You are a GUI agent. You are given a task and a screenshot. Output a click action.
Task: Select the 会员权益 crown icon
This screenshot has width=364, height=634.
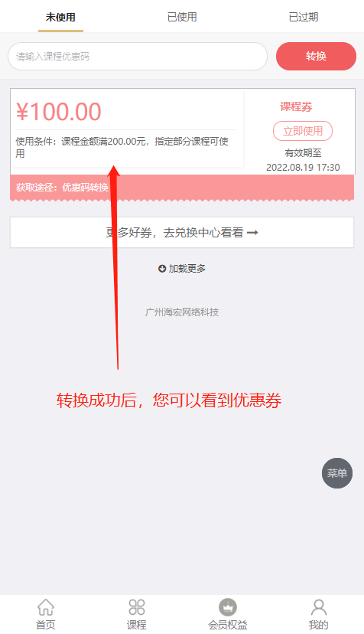point(228,607)
